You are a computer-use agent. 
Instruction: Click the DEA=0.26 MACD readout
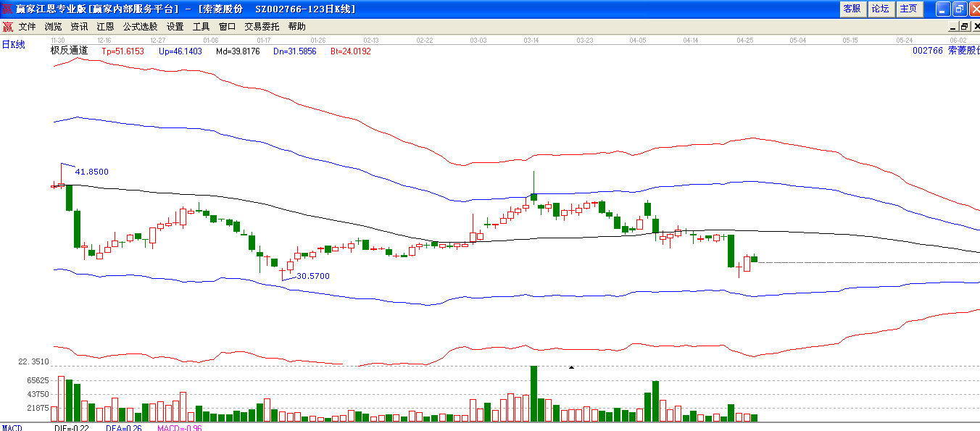[x=123, y=428]
